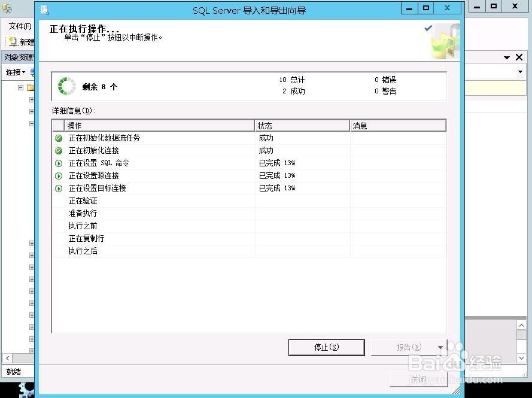Click the Close (关闭) button in the wizard
Image resolution: width=532 pixels, height=398 pixels.
coord(418,379)
